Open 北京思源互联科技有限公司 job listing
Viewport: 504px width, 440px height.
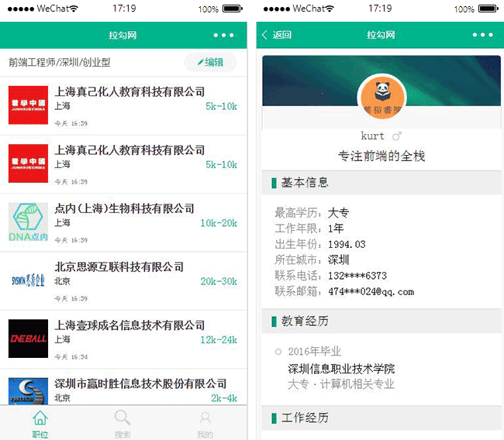coord(123,281)
